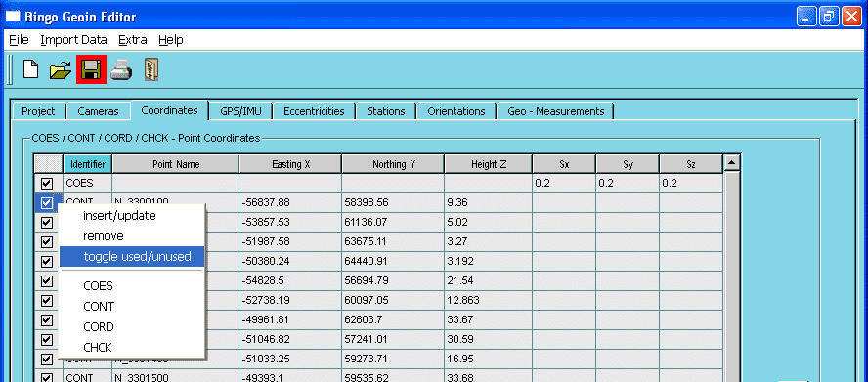
Task: Click the Sx column header
Action: point(564,164)
